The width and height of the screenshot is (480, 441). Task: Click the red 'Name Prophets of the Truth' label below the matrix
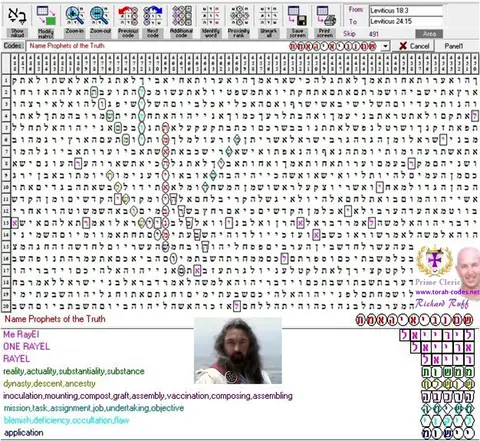coord(55,319)
